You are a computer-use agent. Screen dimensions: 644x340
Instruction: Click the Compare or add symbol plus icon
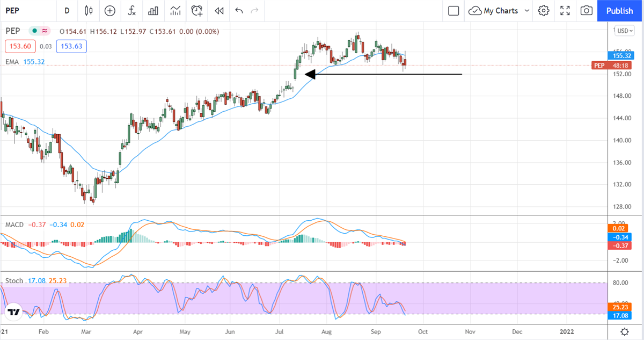coord(110,11)
